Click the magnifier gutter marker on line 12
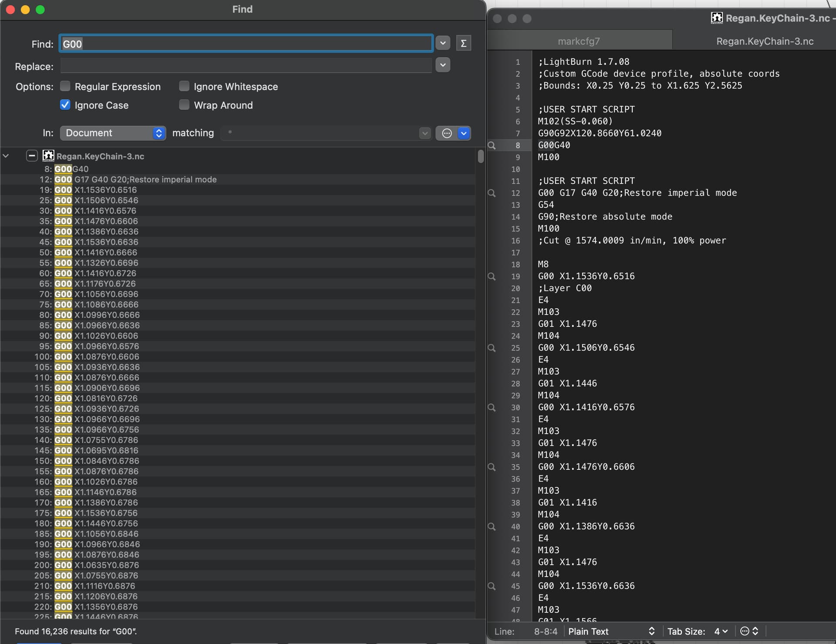The width and height of the screenshot is (836, 644). (x=492, y=193)
